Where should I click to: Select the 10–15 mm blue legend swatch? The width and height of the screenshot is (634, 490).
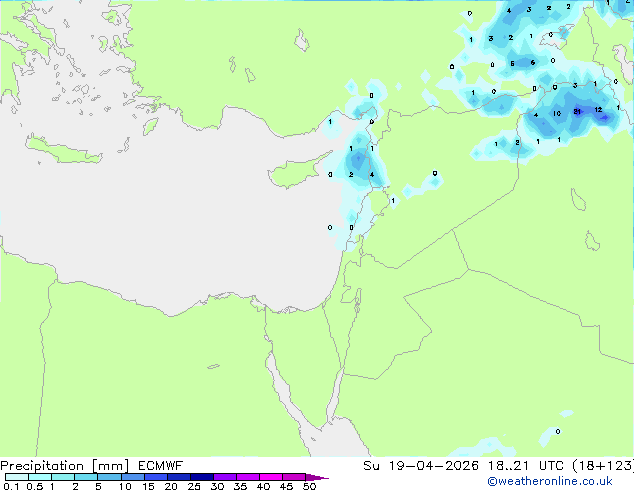tap(133, 477)
